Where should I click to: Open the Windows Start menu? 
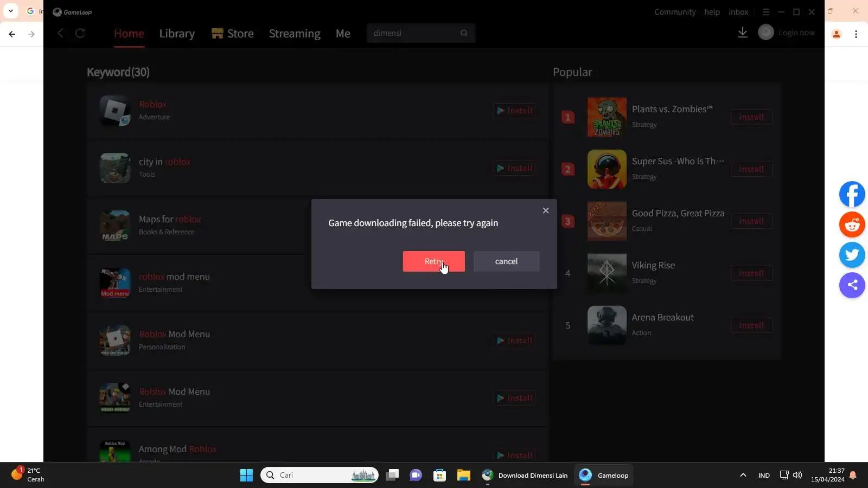[246, 476]
